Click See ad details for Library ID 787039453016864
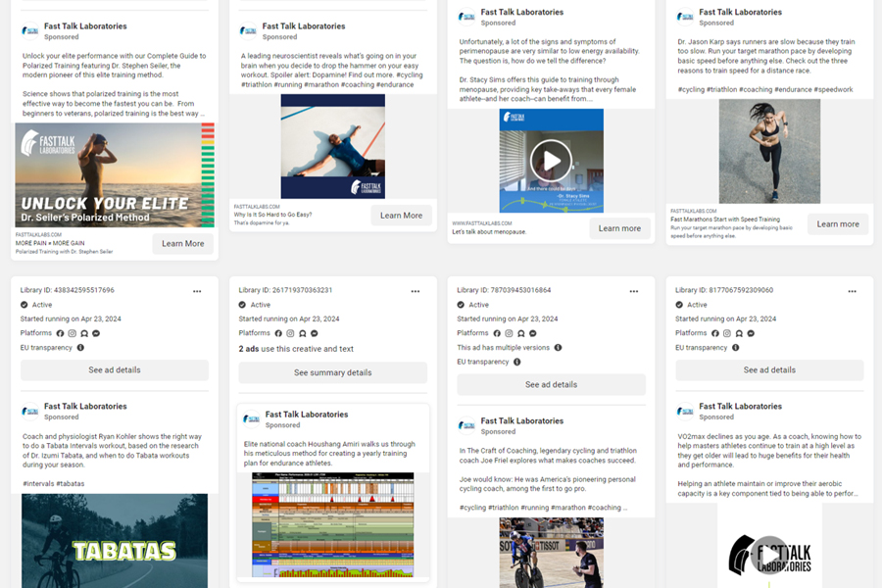This screenshot has width=882, height=588. coord(551,385)
